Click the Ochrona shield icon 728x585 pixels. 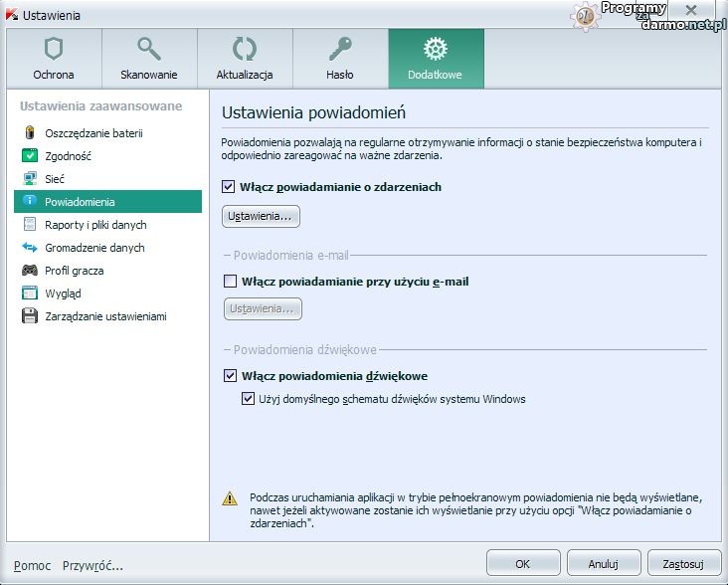[x=54, y=49]
